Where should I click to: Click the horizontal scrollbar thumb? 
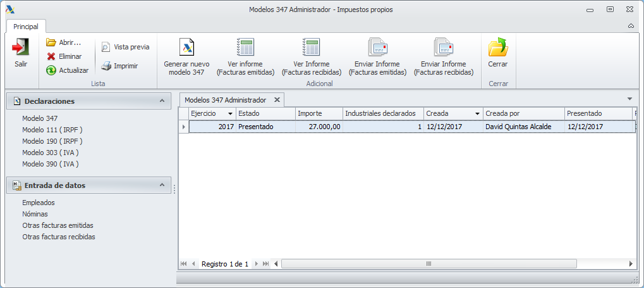428,264
